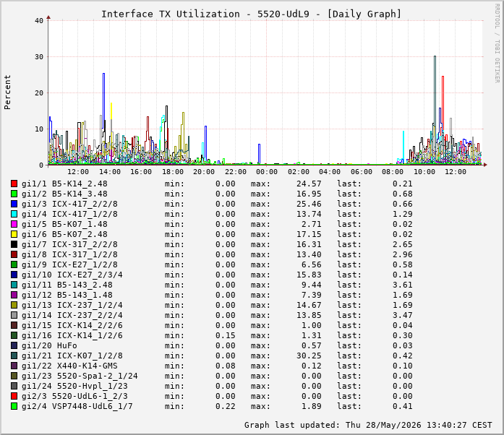Click the swatch for gi1/22 X440-K14-GMS
This screenshot has width=504, height=435.
coord(14,366)
